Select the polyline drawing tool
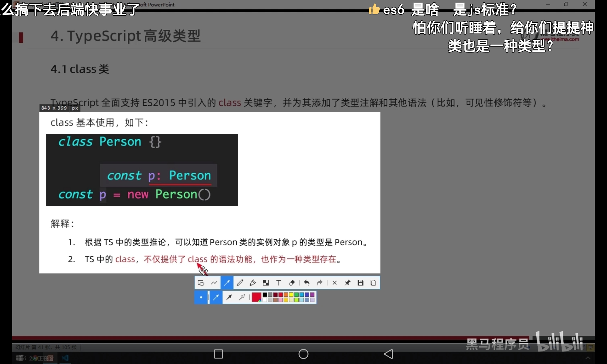 point(214,283)
